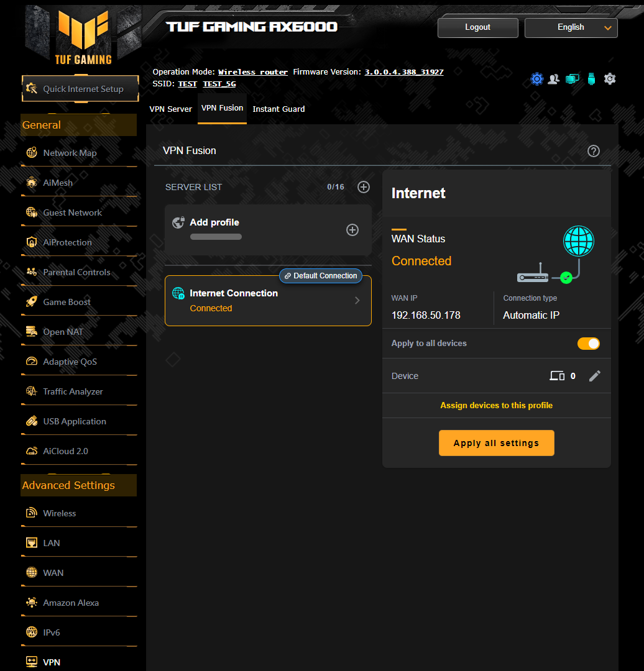Click the globe WAN status icon
This screenshot has height=671, width=644.
pyautogui.click(x=579, y=241)
